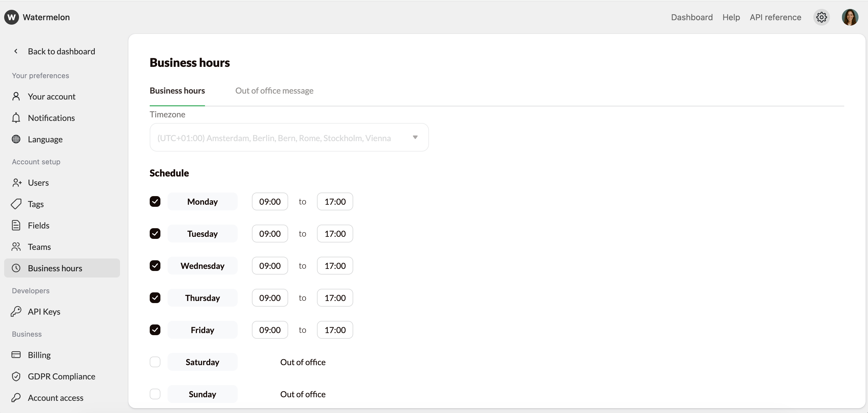The width and height of the screenshot is (868, 413).
Task: Disable the Thursday checkbox
Action: pos(155,298)
